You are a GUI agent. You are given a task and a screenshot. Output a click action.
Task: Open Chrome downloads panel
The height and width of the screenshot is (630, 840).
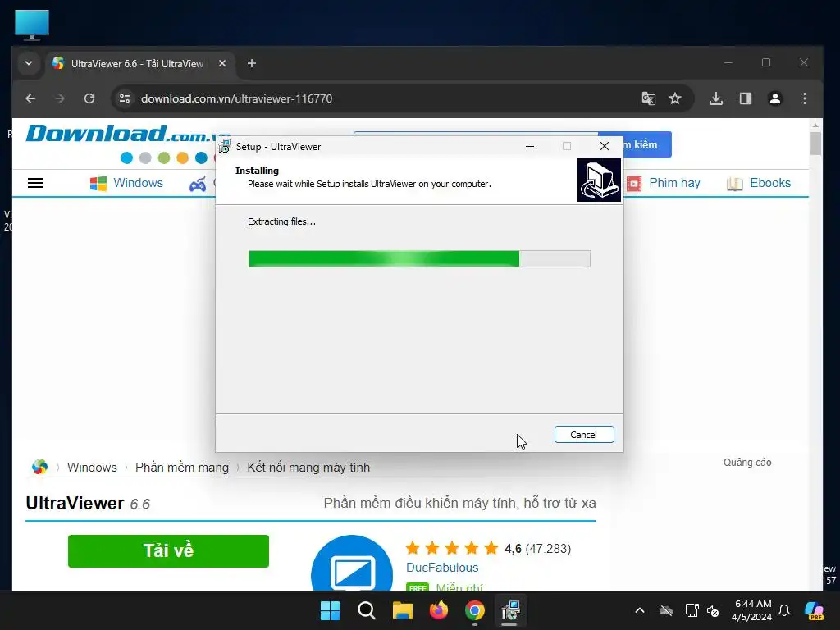point(715,98)
